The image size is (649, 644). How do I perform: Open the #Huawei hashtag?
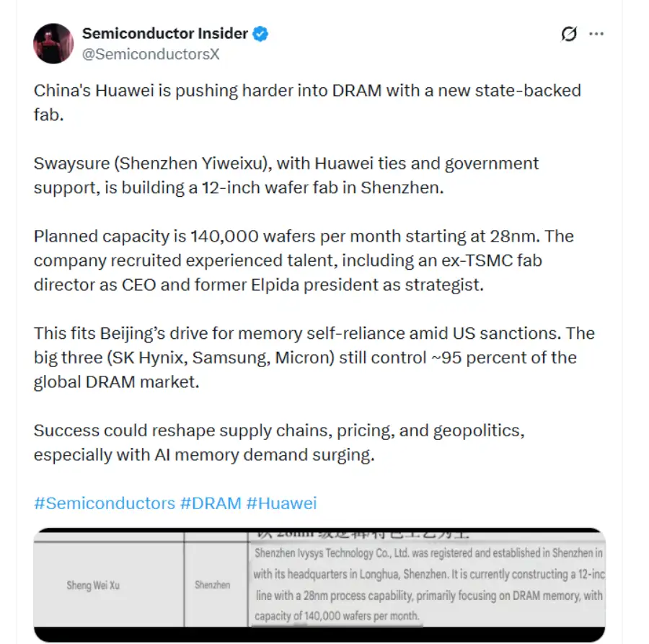(281, 503)
